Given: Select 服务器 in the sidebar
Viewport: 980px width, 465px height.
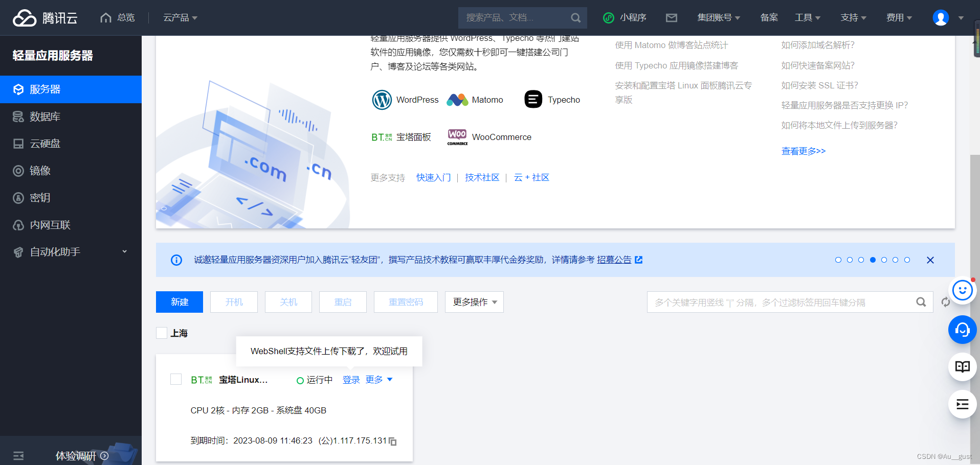Looking at the screenshot, I should [x=71, y=89].
